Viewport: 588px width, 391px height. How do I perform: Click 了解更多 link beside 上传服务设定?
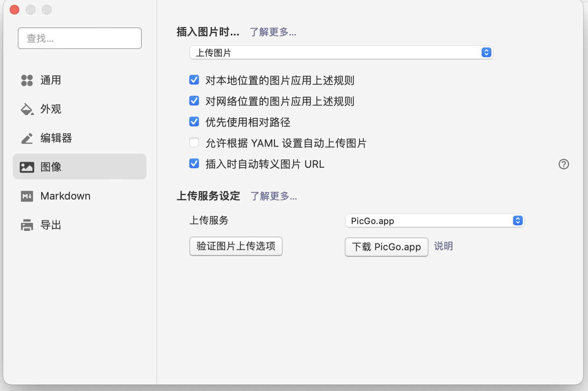[x=274, y=196]
